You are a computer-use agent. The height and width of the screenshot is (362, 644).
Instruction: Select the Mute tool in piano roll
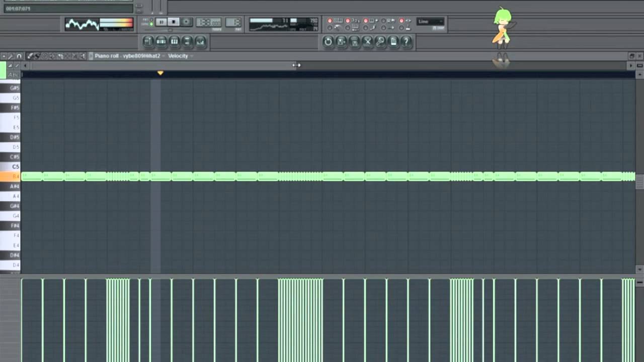(x=52, y=56)
